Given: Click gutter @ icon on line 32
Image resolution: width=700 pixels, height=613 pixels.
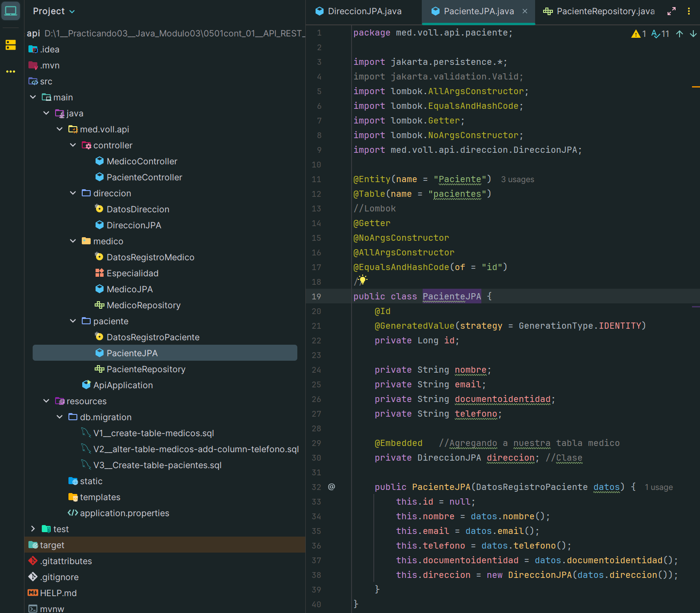Looking at the screenshot, I should click(x=332, y=487).
